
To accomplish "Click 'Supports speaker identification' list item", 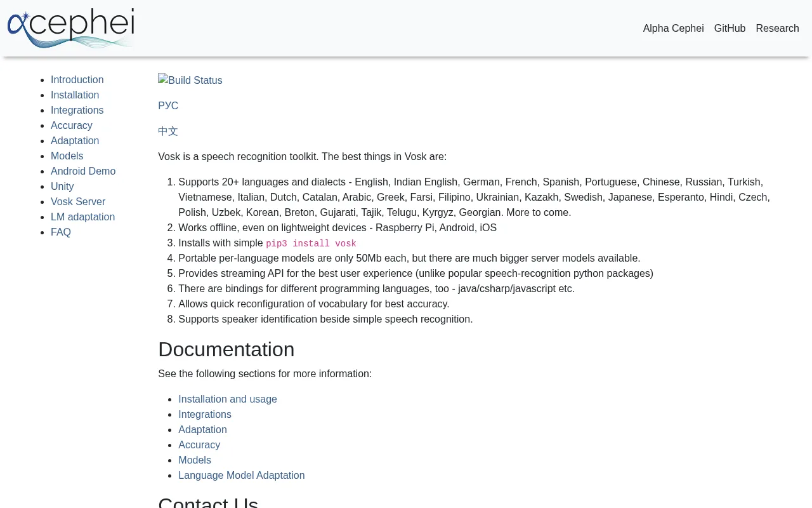I will [x=325, y=319].
